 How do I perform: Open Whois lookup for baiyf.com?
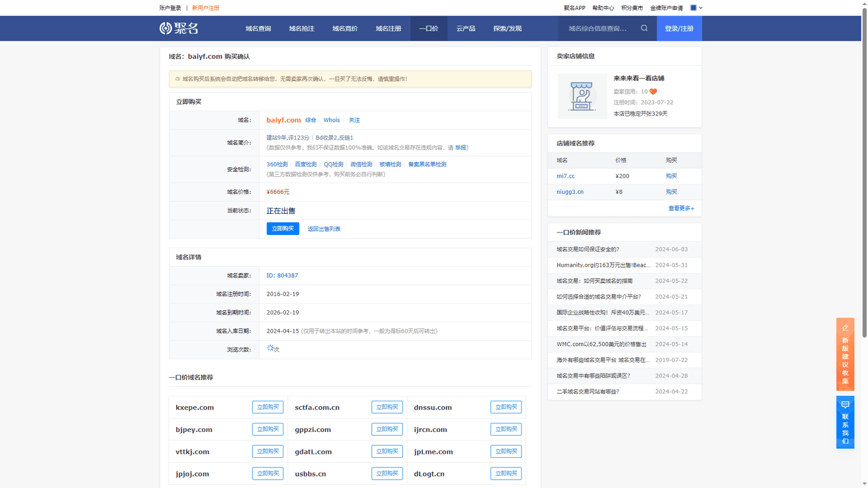(x=332, y=120)
